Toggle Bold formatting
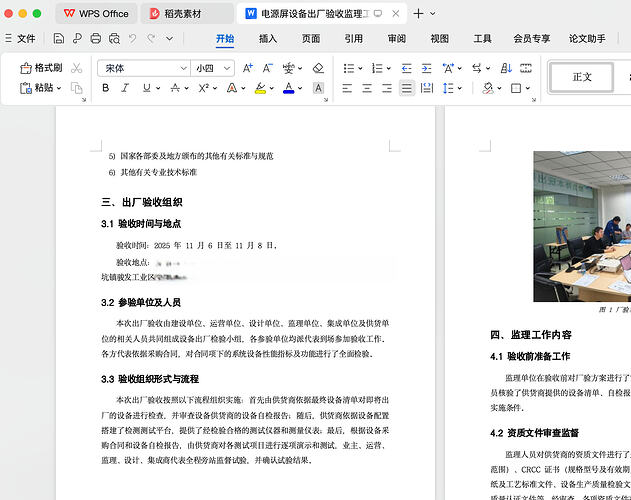 coord(105,88)
